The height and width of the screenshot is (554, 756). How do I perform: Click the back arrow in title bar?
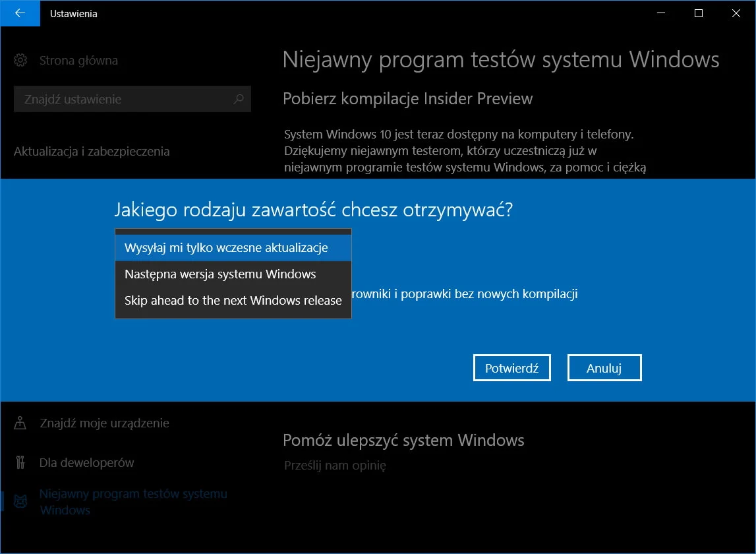click(20, 13)
